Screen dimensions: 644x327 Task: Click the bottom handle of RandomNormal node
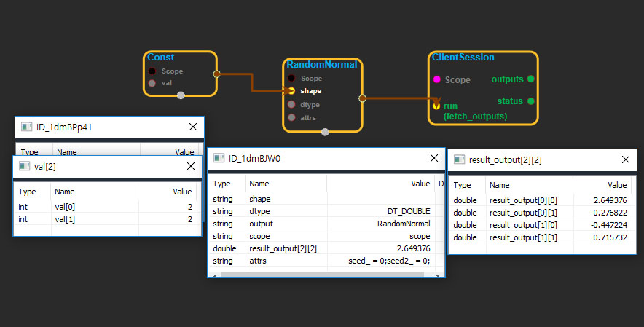(325, 132)
